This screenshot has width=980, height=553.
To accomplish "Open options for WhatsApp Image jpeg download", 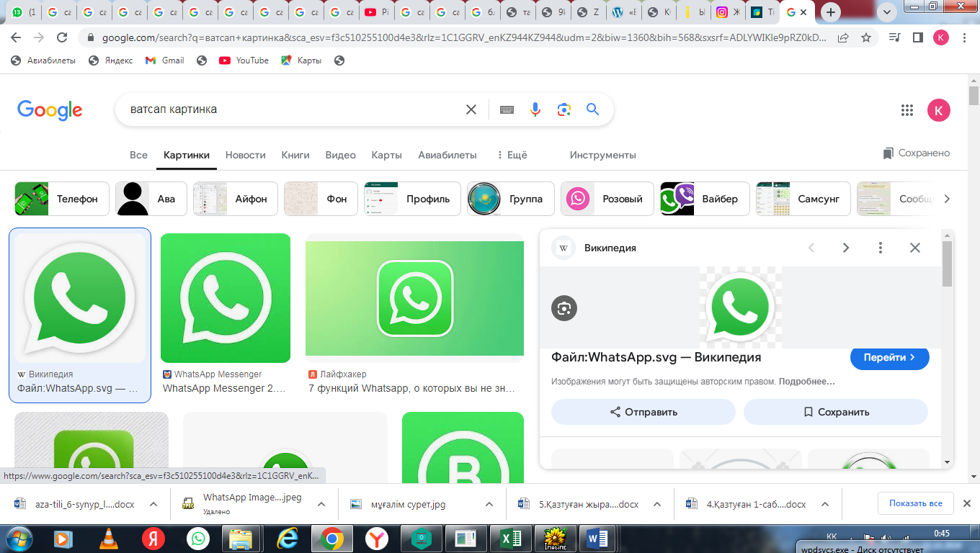I will (x=322, y=504).
